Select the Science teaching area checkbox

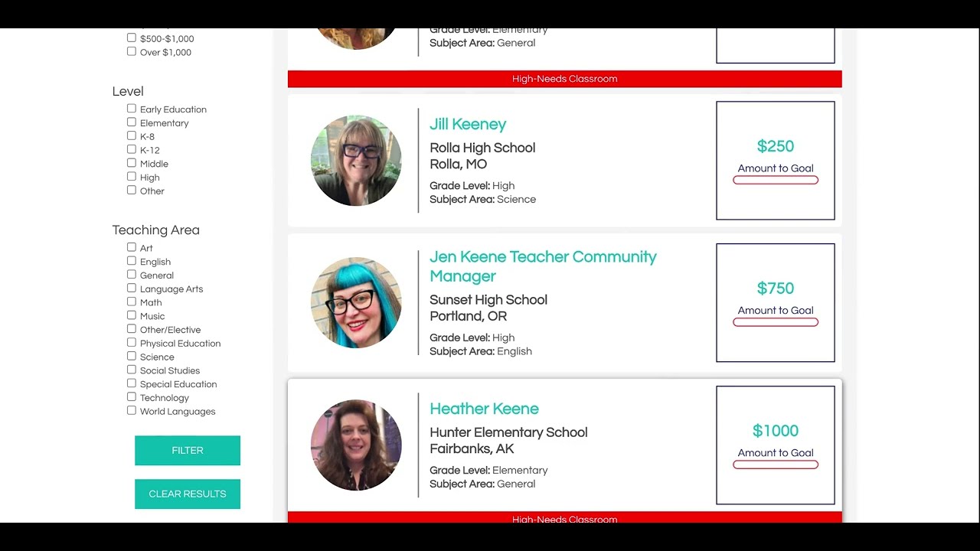pyautogui.click(x=132, y=356)
